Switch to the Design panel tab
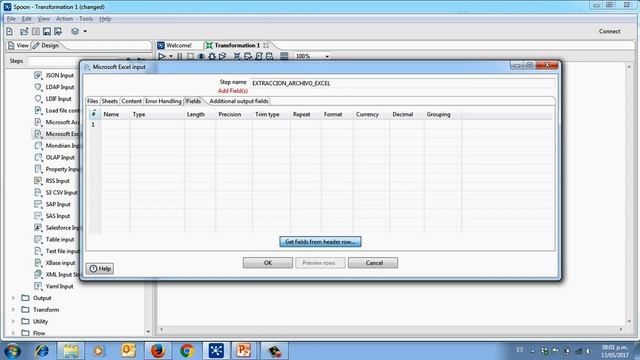The image size is (640, 360). coord(46,45)
